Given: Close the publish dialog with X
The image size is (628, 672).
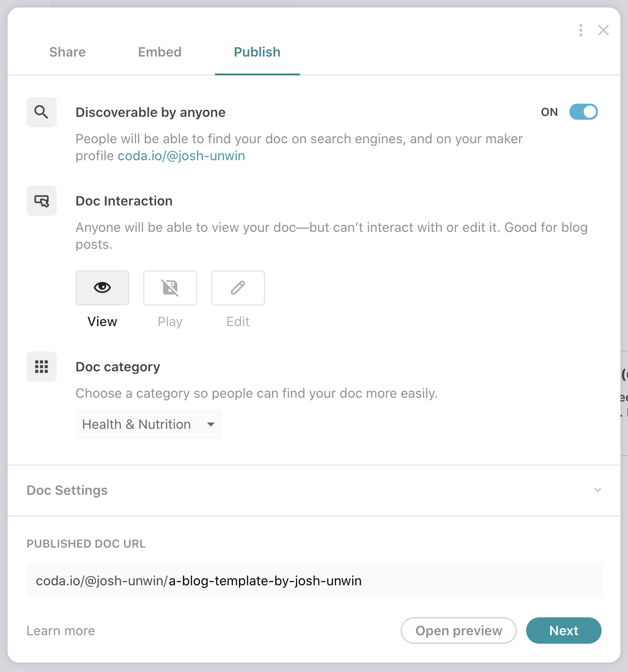Looking at the screenshot, I should click(x=603, y=30).
